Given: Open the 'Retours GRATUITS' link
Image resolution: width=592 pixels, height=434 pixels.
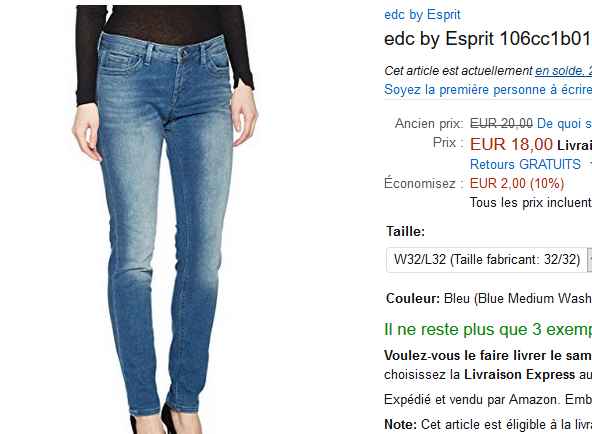Looking at the screenshot, I should [x=525, y=164].
